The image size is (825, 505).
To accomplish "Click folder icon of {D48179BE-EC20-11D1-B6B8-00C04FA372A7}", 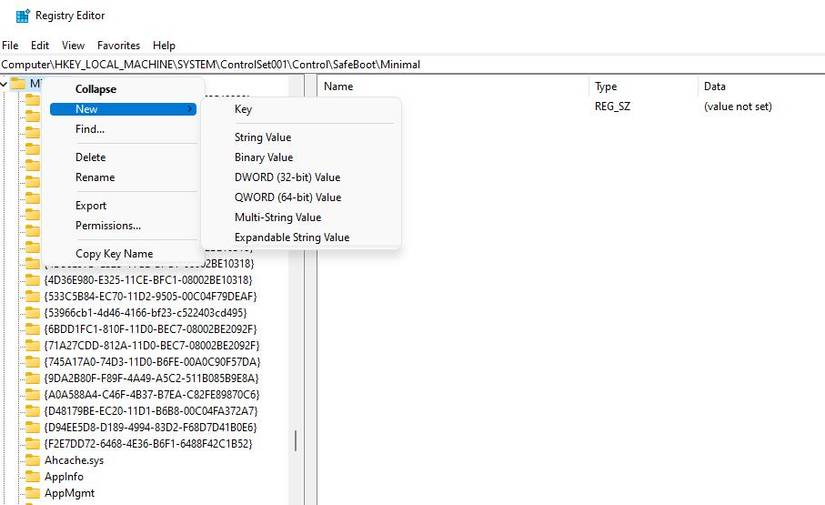I will pyautogui.click(x=33, y=411).
